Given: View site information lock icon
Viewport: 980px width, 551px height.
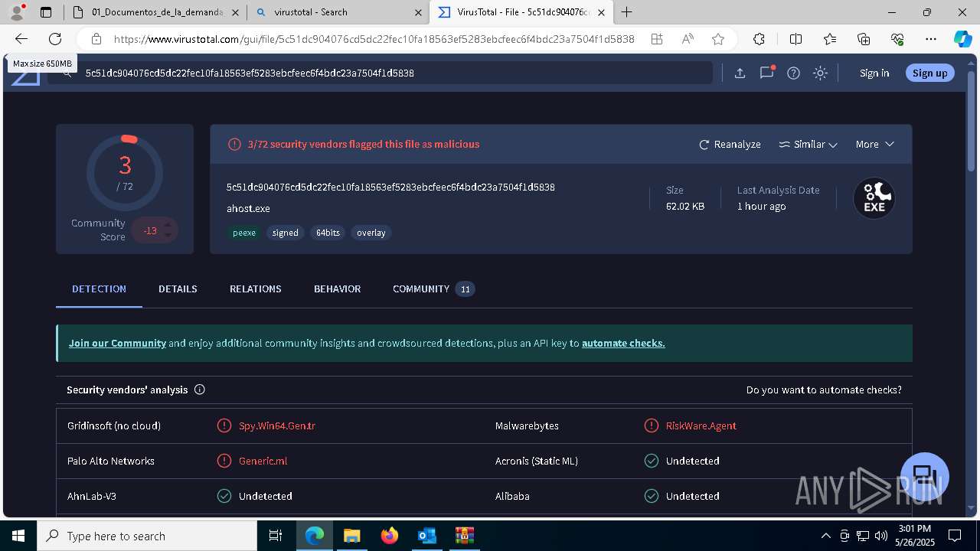Looking at the screenshot, I should click(x=96, y=39).
